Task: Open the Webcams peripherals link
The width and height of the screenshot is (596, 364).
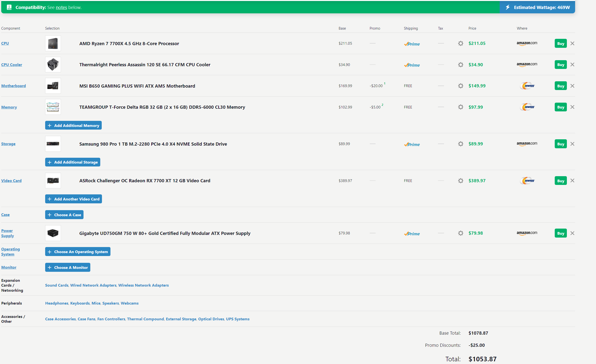Action: tap(130, 303)
